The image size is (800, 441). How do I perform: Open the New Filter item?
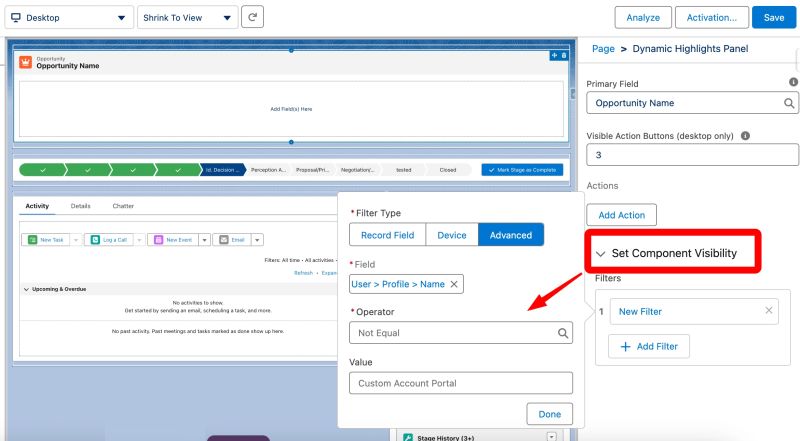click(x=640, y=311)
